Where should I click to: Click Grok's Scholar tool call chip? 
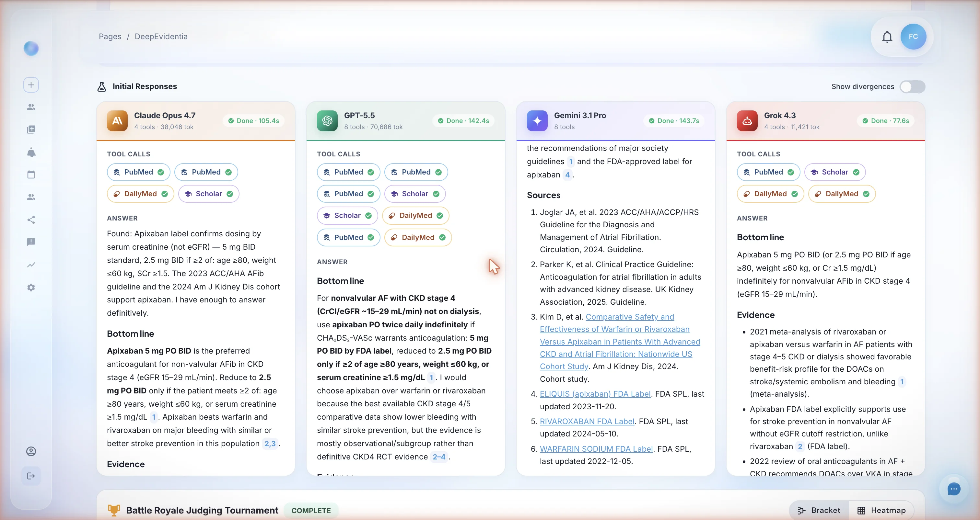click(835, 172)
